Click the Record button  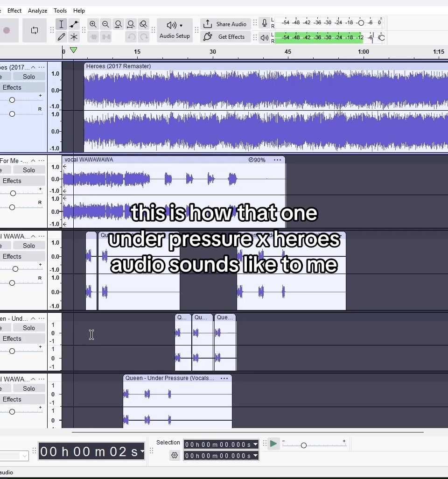(x=7, y=30)
